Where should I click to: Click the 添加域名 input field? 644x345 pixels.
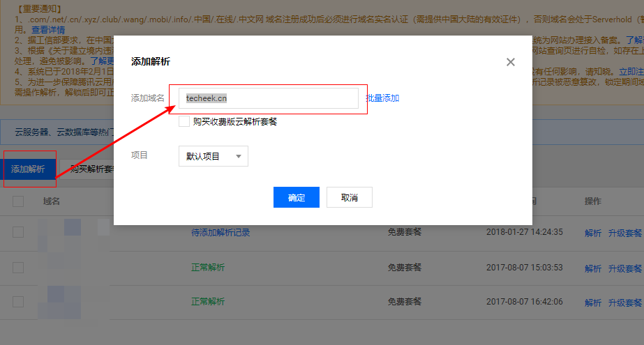click(269, 98)
